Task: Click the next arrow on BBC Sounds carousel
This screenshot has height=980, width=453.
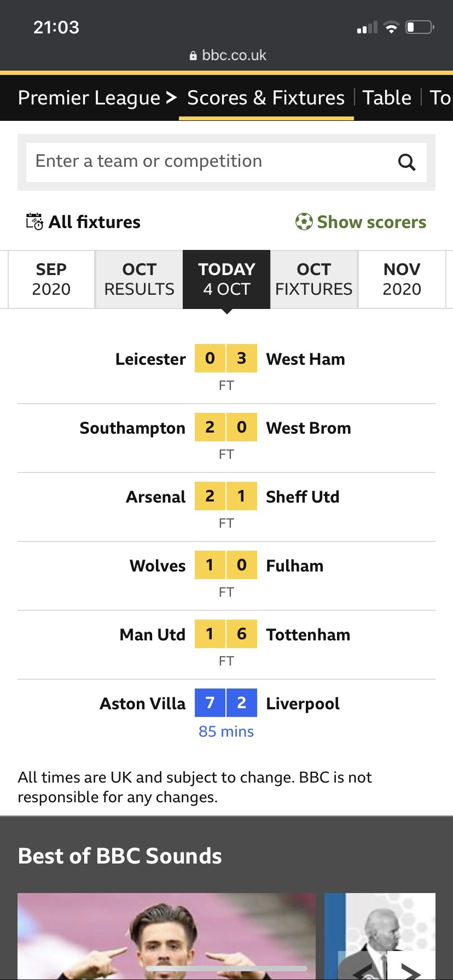Action: point(411,968)
